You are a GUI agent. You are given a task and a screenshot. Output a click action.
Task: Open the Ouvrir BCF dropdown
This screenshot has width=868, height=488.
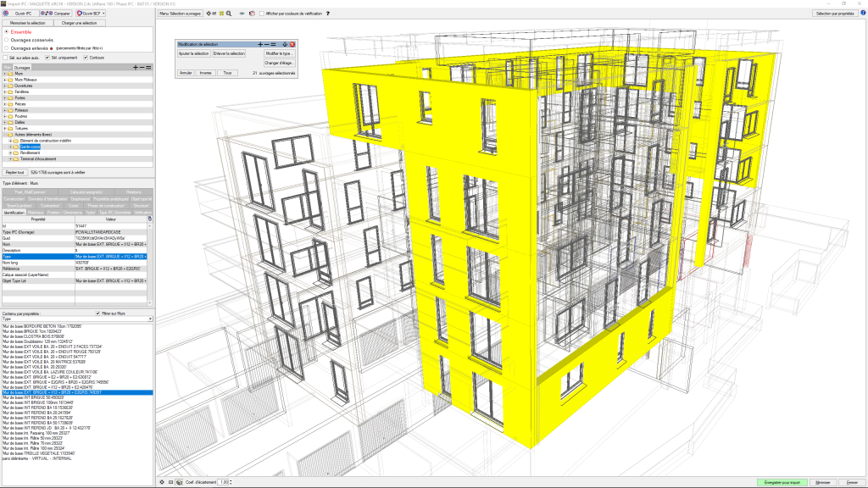(x=93, y=14)
